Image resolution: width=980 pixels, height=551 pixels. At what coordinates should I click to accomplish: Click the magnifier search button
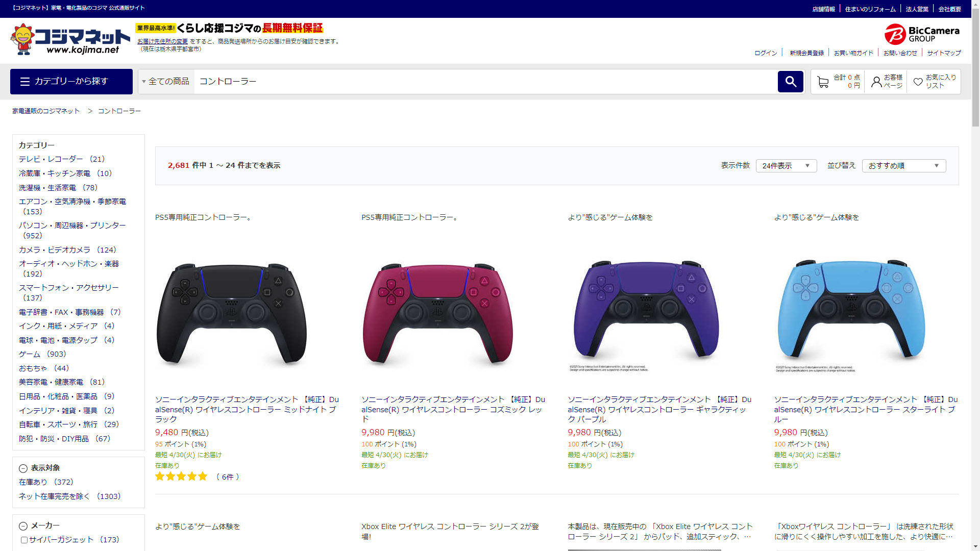[790, 82]
